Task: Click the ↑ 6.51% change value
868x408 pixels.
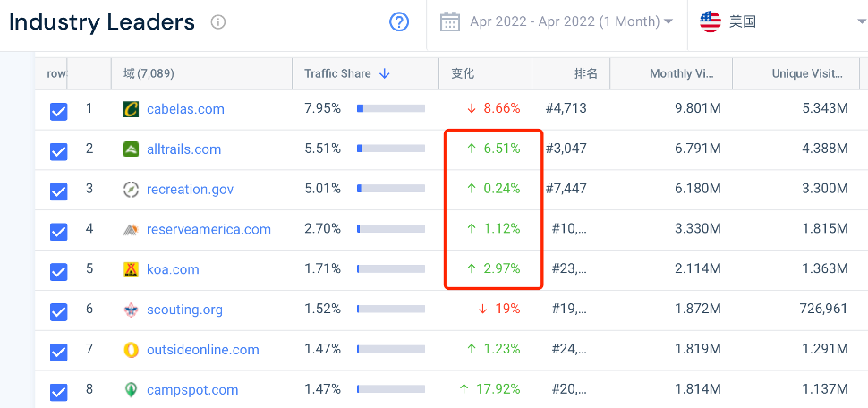Action: pyautogui.click(x=493, y=149)
